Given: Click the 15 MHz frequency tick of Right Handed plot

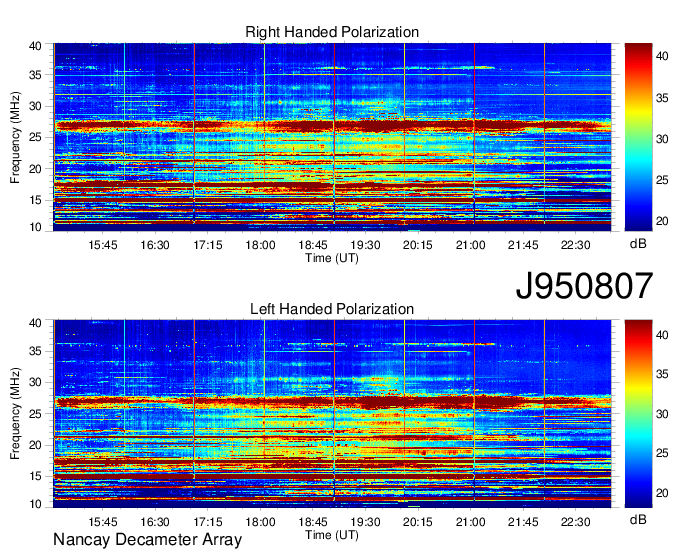Looking at the screenshot, I should click(35, 200).
